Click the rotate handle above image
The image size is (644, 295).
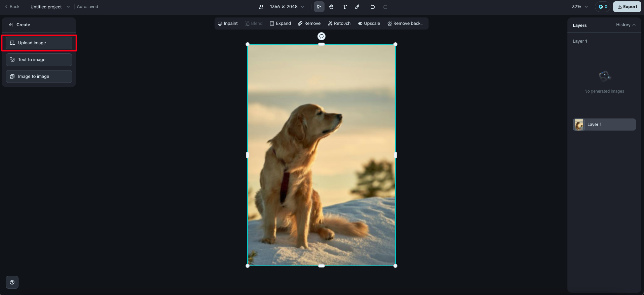click(321, 36)
